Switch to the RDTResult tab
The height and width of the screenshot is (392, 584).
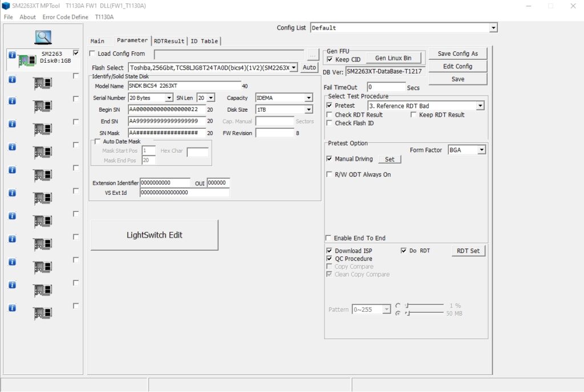click(x=169, y=41)
